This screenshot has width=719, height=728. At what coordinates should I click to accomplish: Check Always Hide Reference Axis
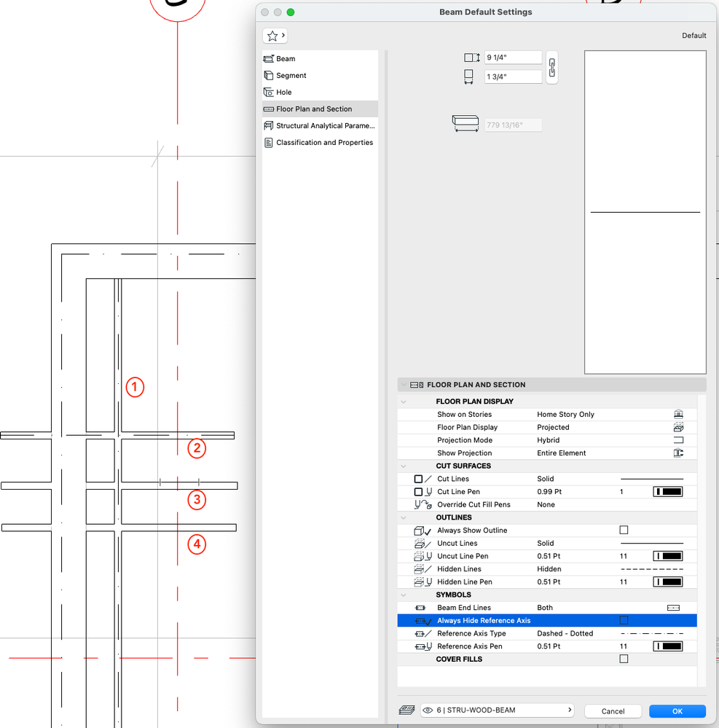(x=624, y=620)
